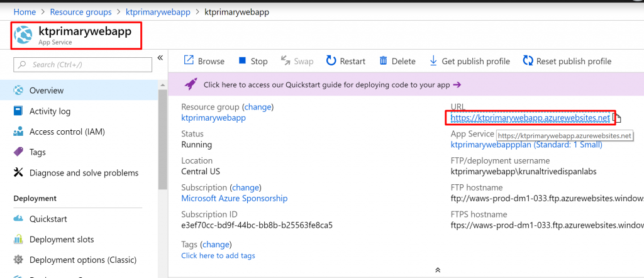Click the FTP hostname value
644x278 pixels.
(x=547, y=198)
